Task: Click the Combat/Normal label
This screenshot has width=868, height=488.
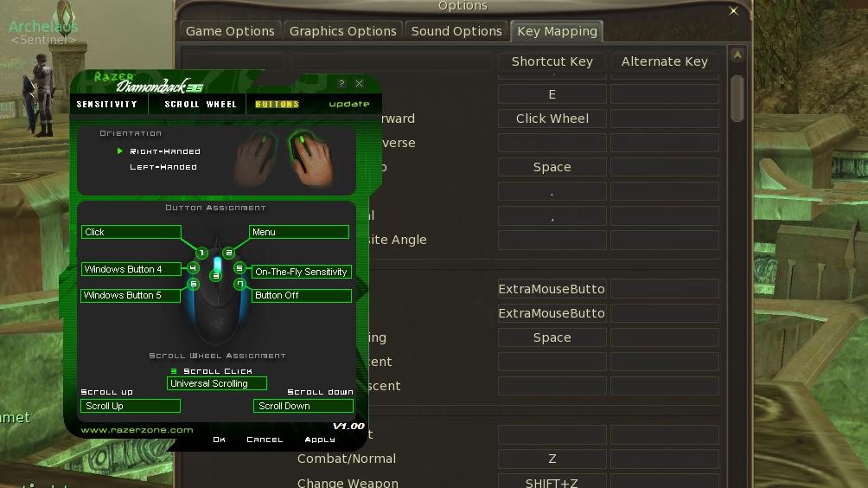Action: point(347,459)
